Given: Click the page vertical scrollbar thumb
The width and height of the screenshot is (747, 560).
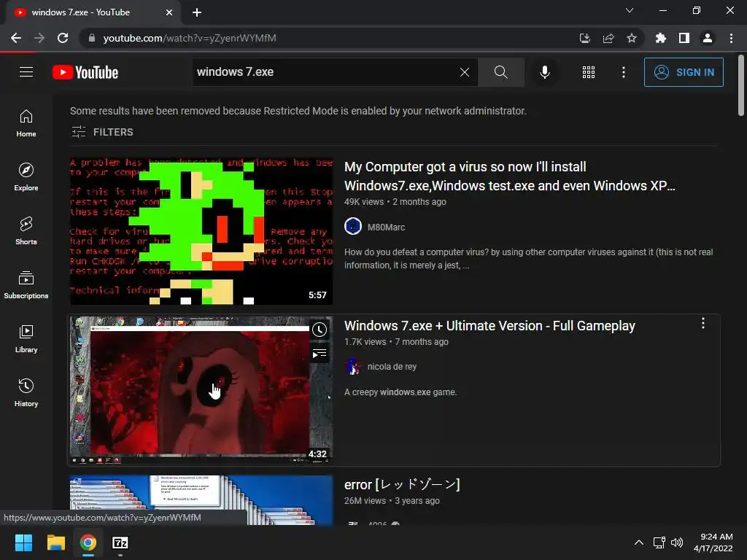Looking at the screenshot, I should click(x=741, y=86).
